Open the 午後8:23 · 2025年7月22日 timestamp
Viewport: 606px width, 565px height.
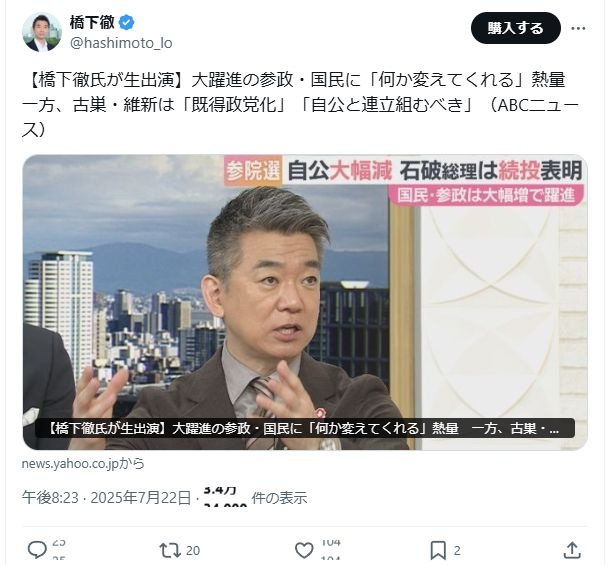(x=106, y=498)
